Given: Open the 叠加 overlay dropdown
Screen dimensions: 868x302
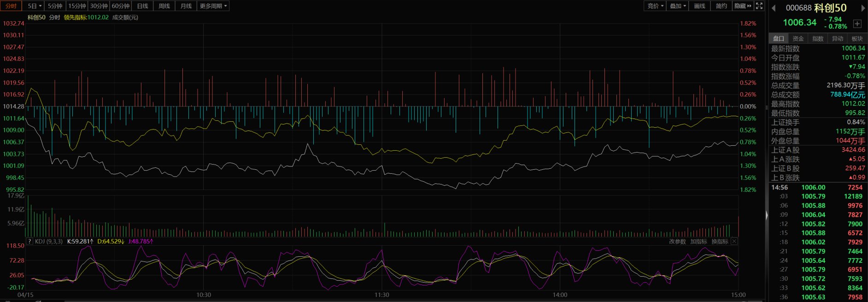Looking at the screenshot, I should [x=678, y=6].
